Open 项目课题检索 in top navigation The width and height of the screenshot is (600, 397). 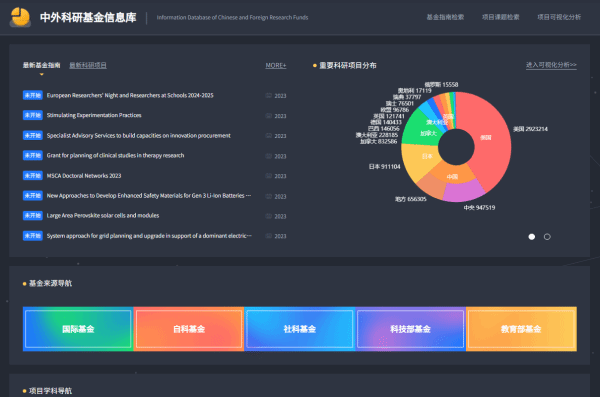click(501, 17)
